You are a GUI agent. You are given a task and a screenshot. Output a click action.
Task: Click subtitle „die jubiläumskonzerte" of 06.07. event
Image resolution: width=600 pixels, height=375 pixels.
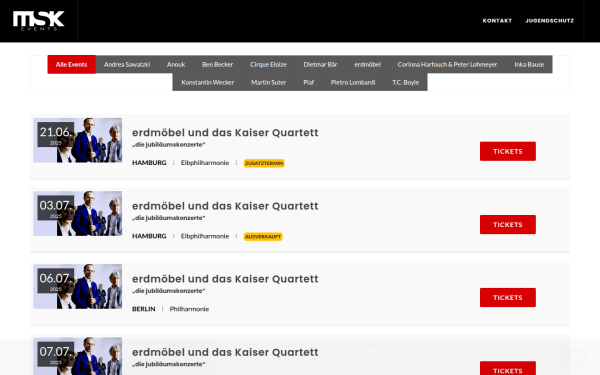(x=169, y=291)
